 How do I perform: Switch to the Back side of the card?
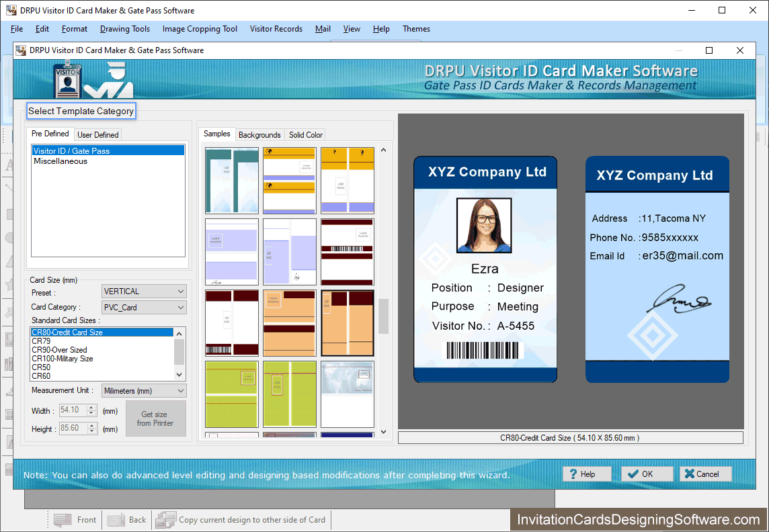pos(126,519)
